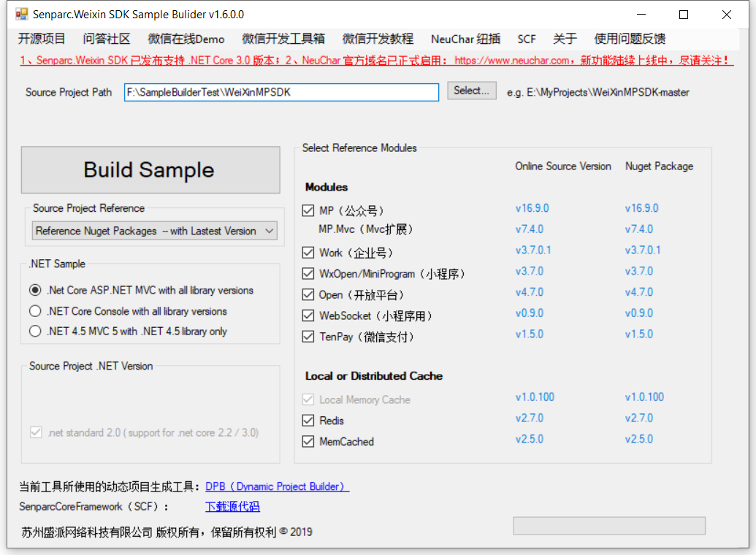Select .NET Core Console radio option

click(35, 311)
